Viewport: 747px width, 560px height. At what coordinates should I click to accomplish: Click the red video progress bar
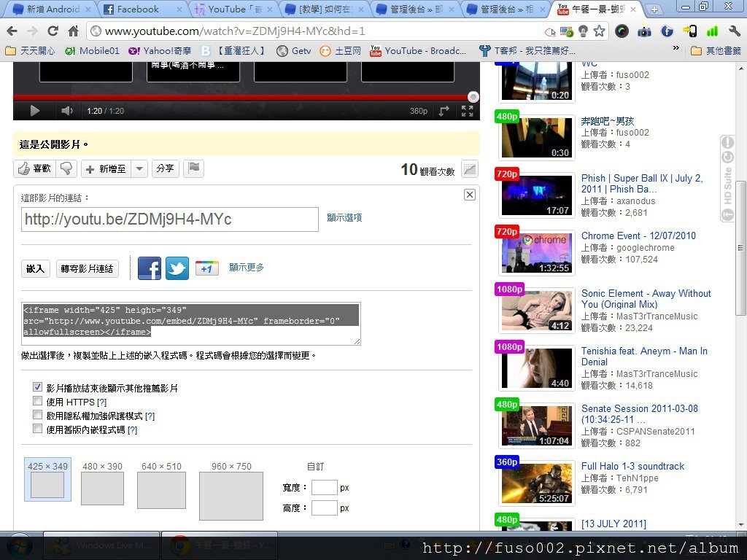coord(241,97)
